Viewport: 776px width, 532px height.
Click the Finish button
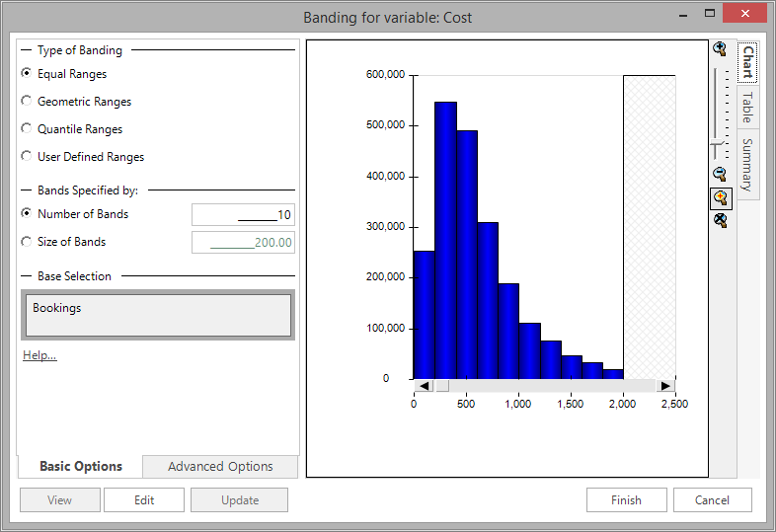(627, 500)
